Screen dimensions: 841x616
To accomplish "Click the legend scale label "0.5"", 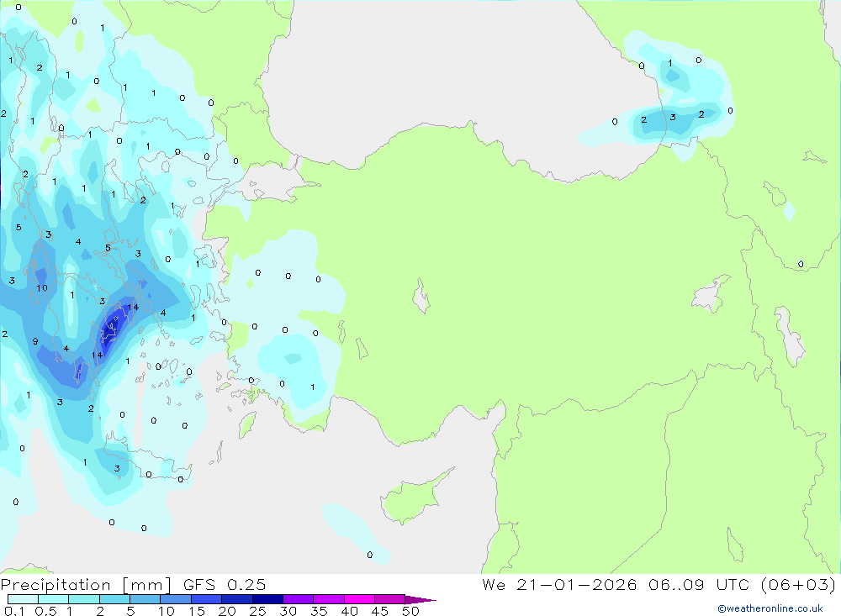I will click(45, 611).
